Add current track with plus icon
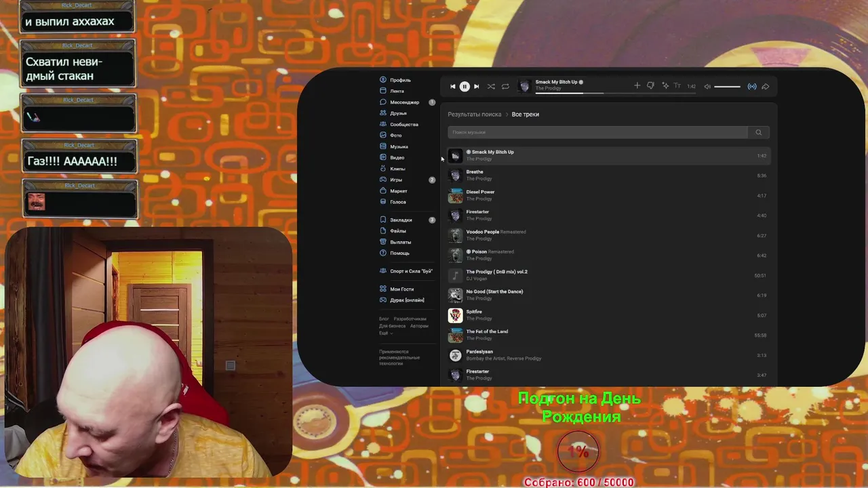The image size is (868, 488). [637, 85]
